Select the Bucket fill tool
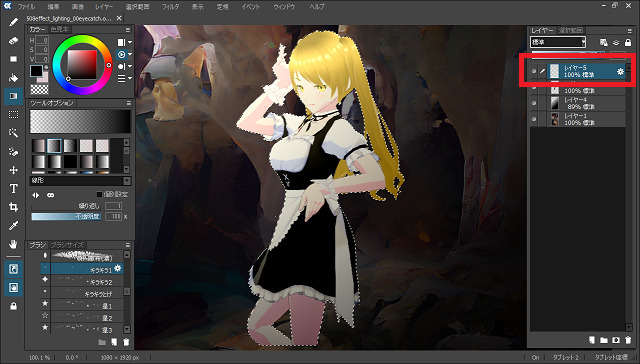The image size is (640, 364). [x=13, y=78]
